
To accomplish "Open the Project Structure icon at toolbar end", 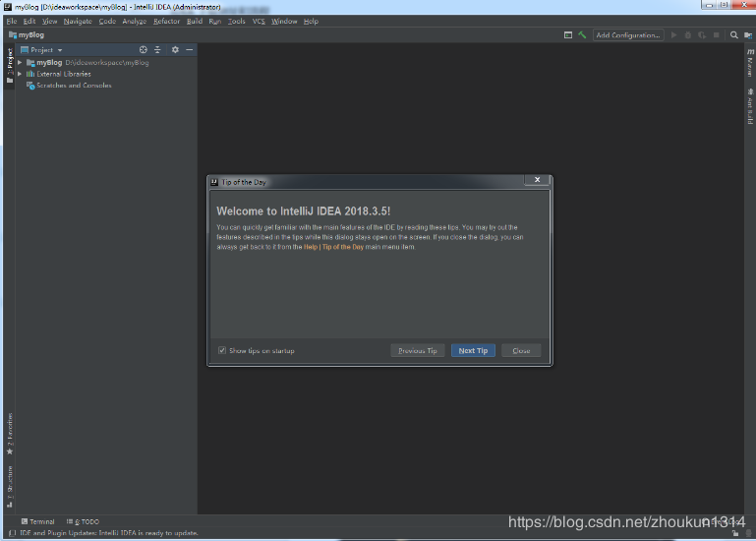I will (748, 34).
